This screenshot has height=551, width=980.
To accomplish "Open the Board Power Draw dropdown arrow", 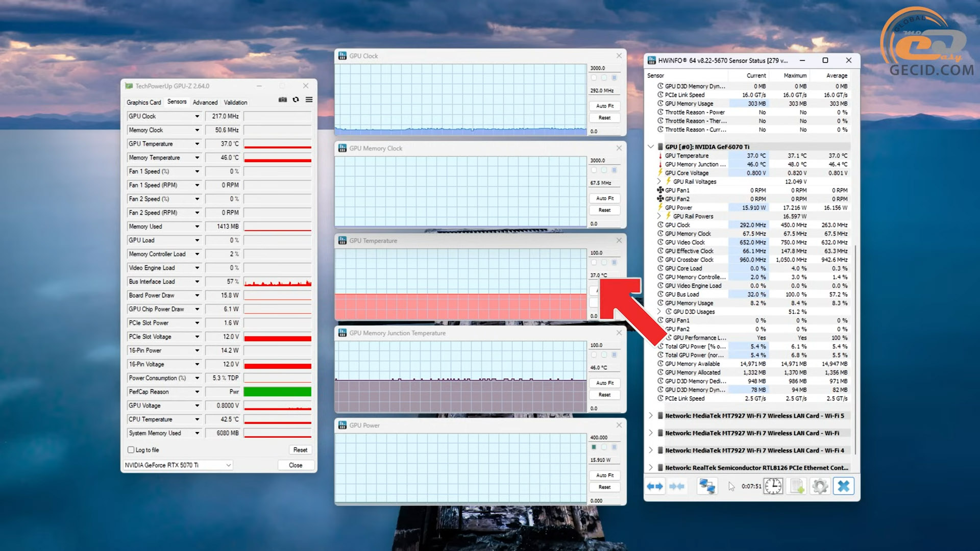I will [x=197, y=295].
